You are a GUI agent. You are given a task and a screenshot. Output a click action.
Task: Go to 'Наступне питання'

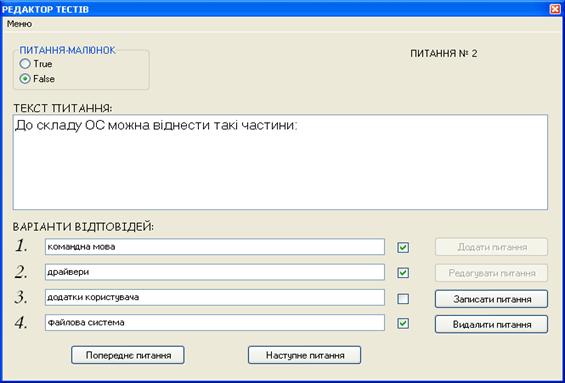[304, 355]
